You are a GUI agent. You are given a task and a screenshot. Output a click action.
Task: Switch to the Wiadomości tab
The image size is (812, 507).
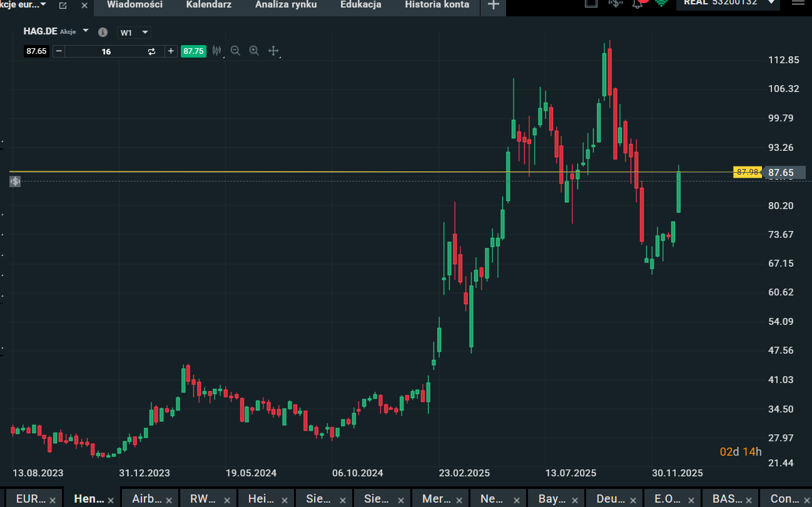[x=134, y=5]
